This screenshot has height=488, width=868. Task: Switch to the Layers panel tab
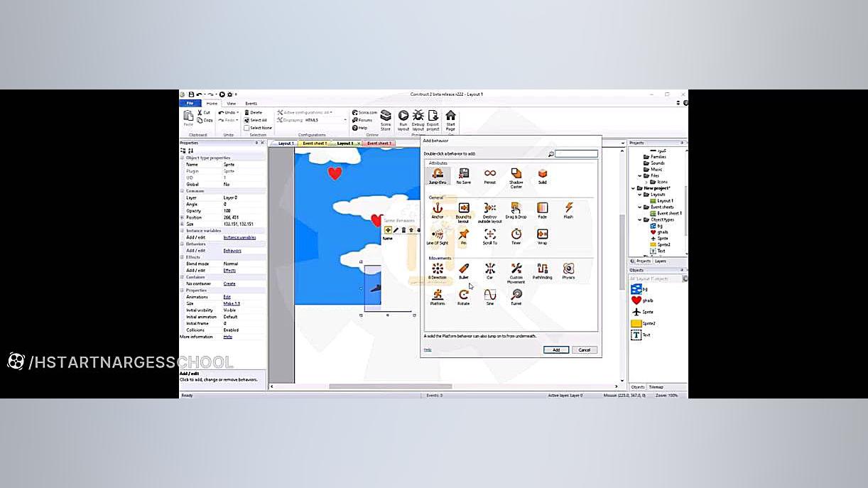tap(660, 261)
